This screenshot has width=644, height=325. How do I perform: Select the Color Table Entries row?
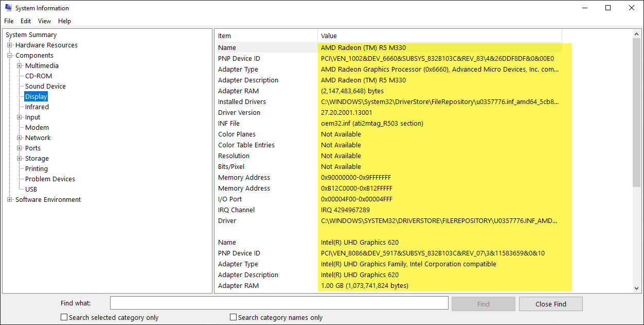click(x=388, y=145)
